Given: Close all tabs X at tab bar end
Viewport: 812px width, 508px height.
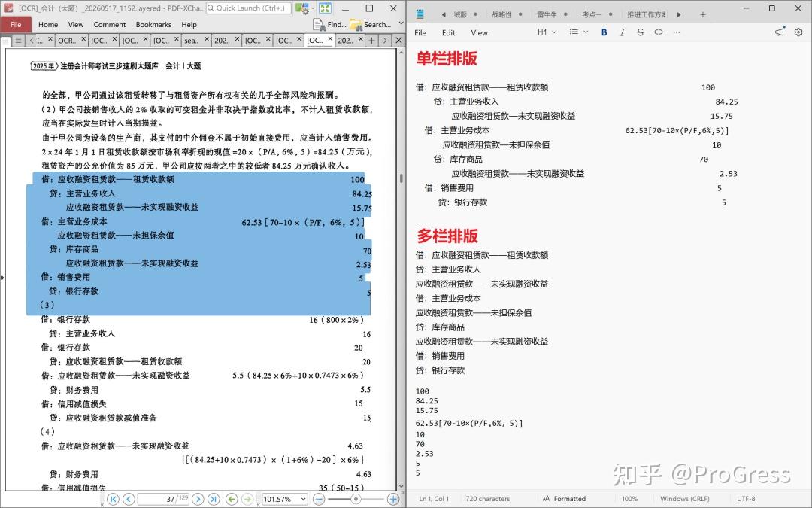Looking at the screenshot, I should pos(398,40).
